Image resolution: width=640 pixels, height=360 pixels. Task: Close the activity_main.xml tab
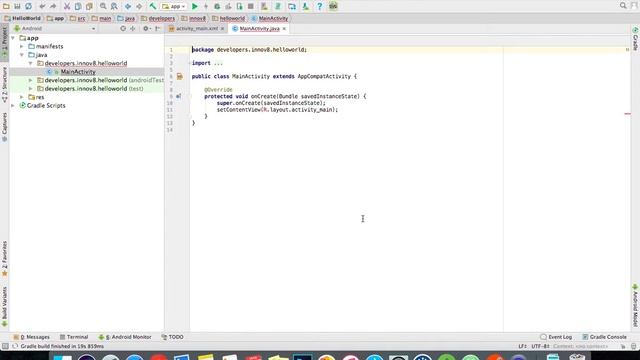(222, 29)
